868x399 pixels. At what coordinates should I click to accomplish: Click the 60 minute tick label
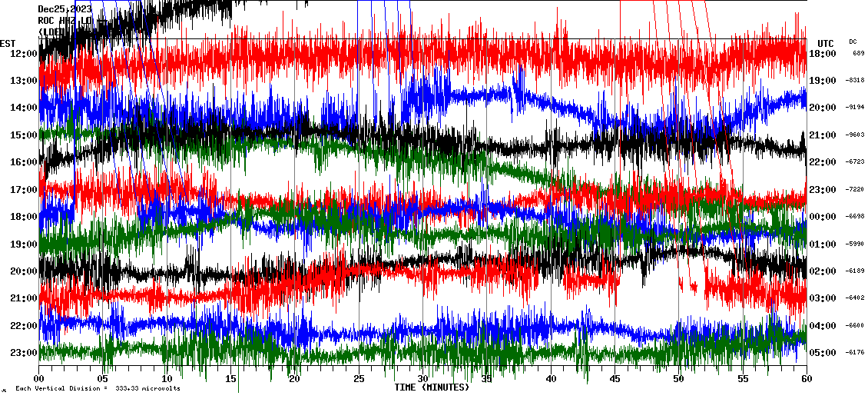pyautogui.click(x=807, y=379)
